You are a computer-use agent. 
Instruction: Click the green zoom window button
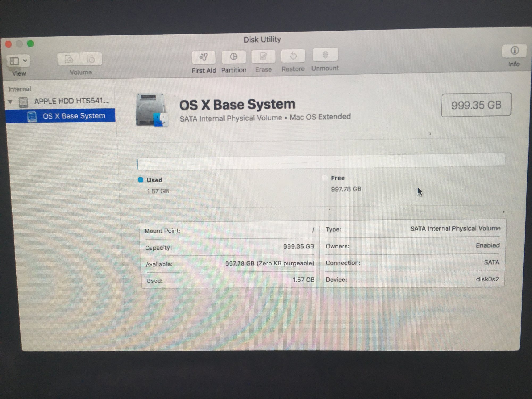pyautogui.click(x=30, y=44)
